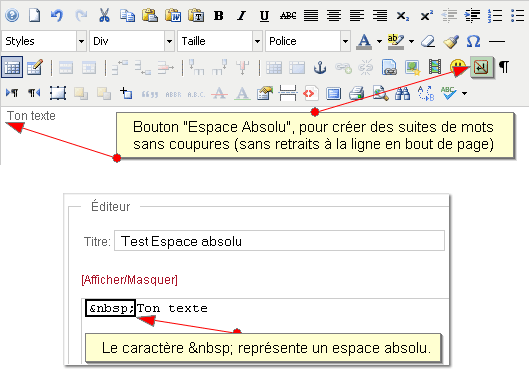Open highlight color picker arrow
The width and height of the screenshot is (529, 376).
pyautogui.click(x=411, y=42)
